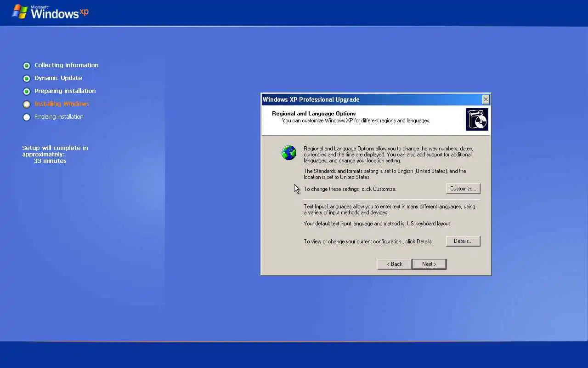Image resolution: width=588 pixels, height=368 pixels.
Task: Select the 'Preparing installation' step text
Action: (x=65, y=91)
